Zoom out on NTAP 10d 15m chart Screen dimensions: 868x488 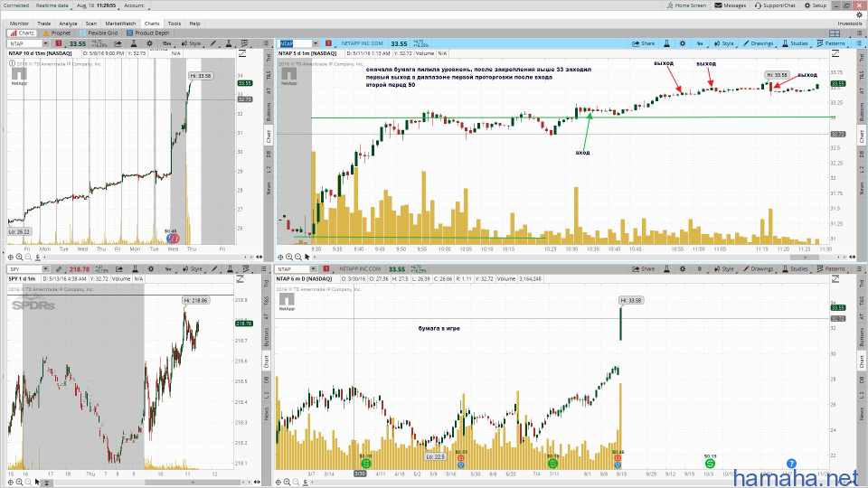tap(28, 258)
